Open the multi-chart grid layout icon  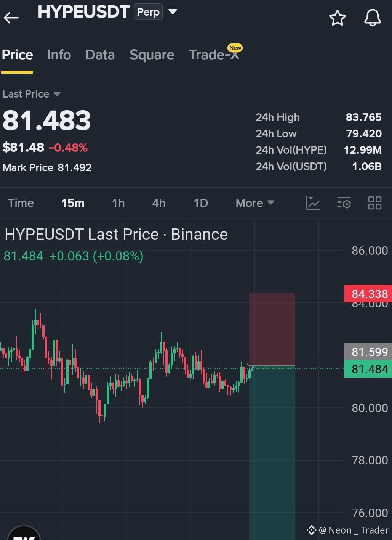pyautogui.click(x=374, y=203)
